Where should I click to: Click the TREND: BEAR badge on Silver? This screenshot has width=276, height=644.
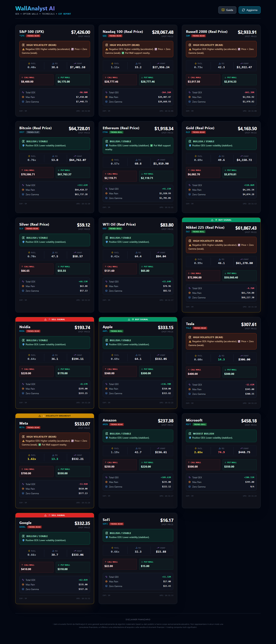32,229
